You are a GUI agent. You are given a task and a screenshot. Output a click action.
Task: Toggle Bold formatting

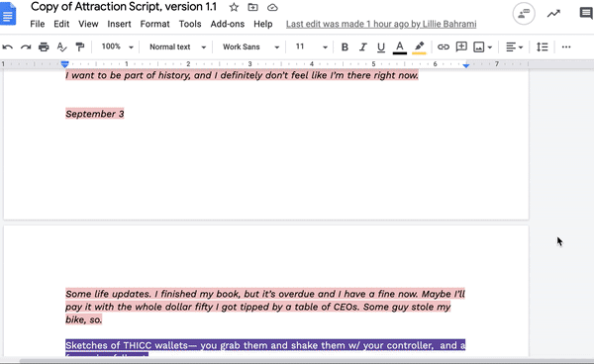tap(345, 46)
